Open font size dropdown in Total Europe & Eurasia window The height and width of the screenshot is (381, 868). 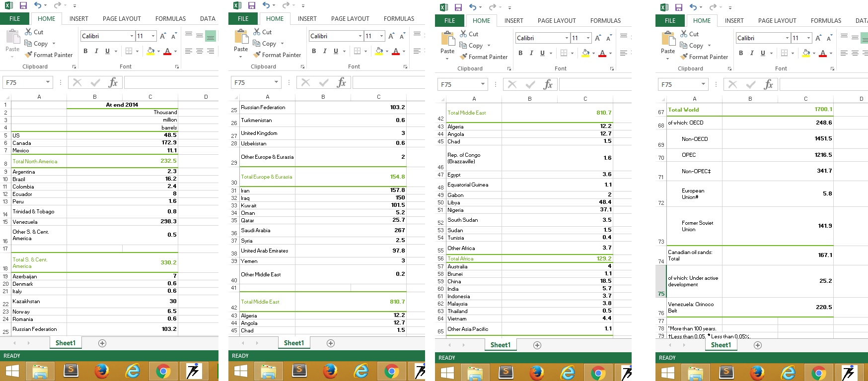click(381, 36)
